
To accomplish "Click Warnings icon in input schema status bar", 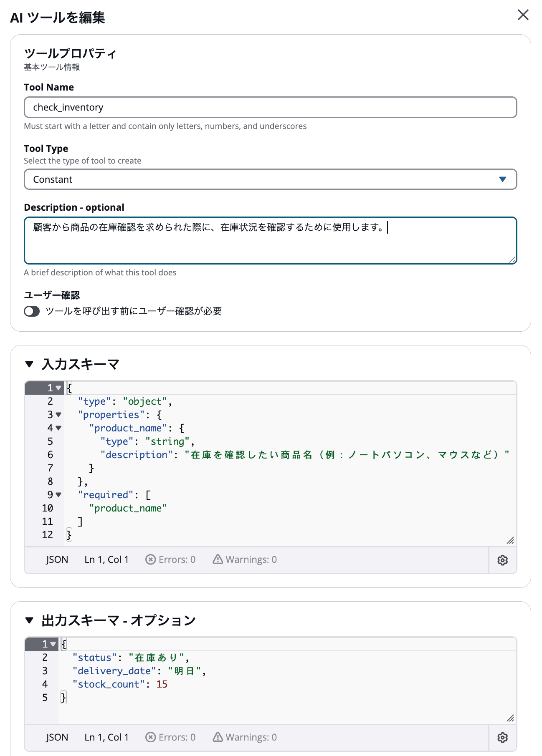I will [218, 559].
